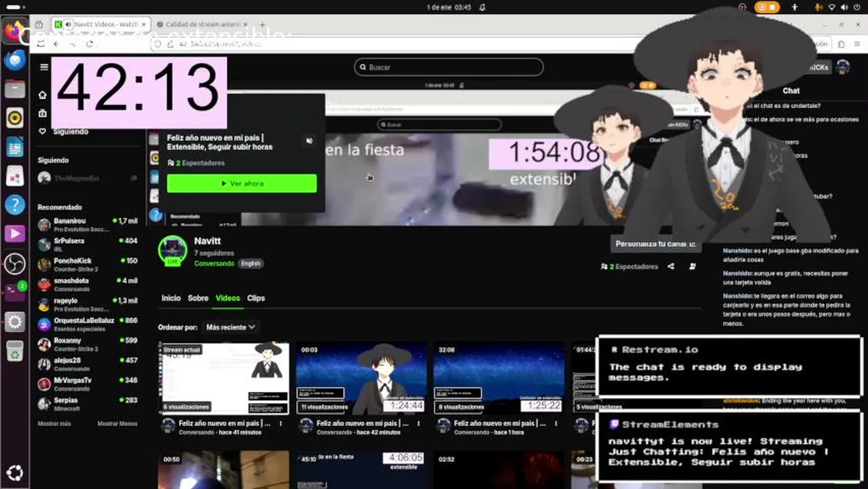
Task: Go to Kick home via house icon
Action: click(x=43, y=95)
